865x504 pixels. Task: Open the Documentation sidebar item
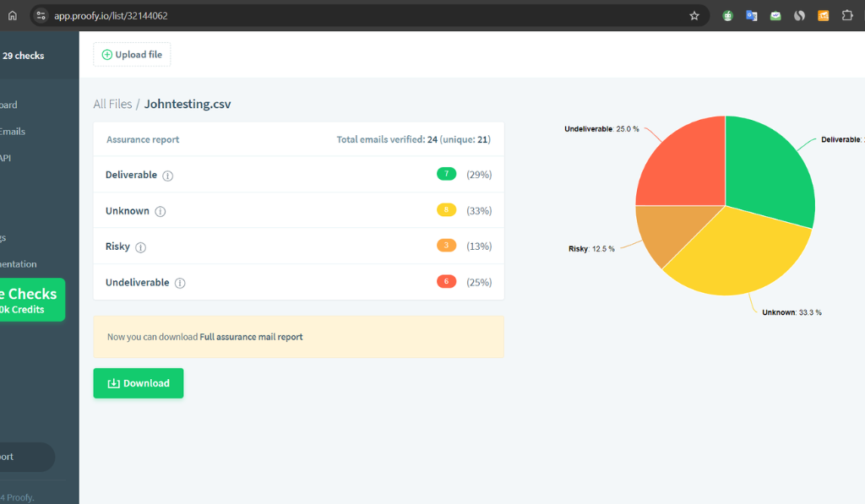coord(19,264)
